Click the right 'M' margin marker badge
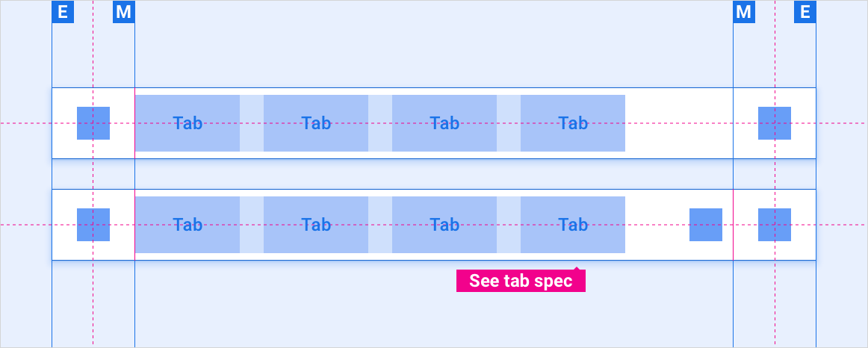 [744, 12]
